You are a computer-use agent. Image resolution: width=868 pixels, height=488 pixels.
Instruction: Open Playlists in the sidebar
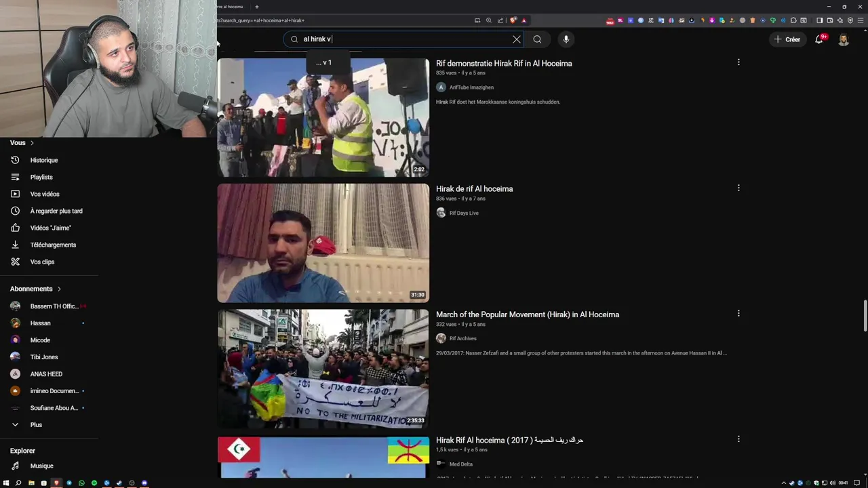(x=41, y=177)
